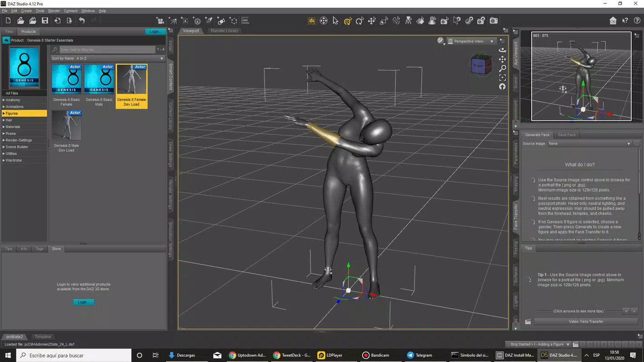The height and width of the screenshot is (362, 644).
Task: Open the Render menu
Action: [54, 11]
